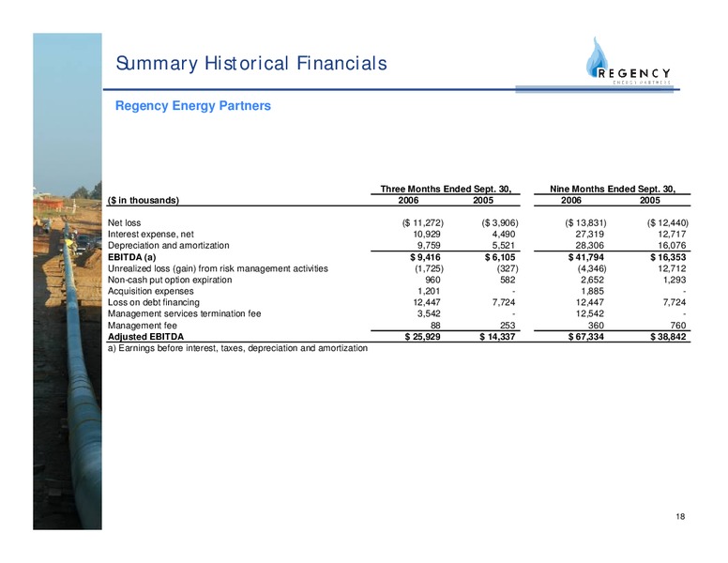
Task: Select management fee value 760
Action: [x=678, y=326]
